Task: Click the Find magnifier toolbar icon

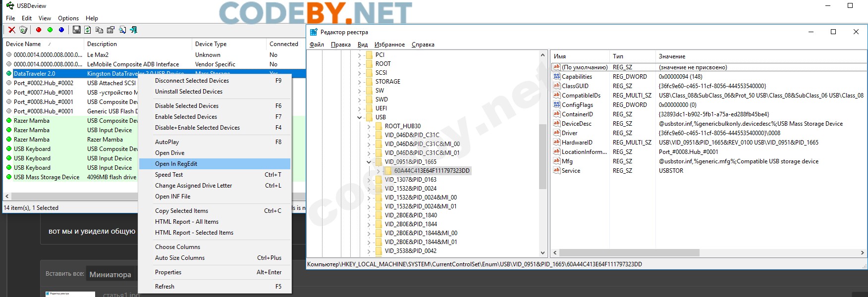Action: (122, 30)
